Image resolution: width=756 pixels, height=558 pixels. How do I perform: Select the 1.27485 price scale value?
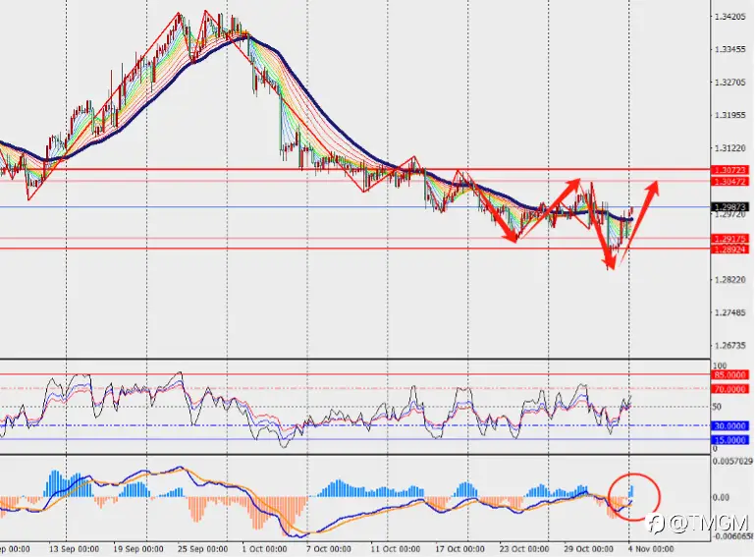click(729, 312)
